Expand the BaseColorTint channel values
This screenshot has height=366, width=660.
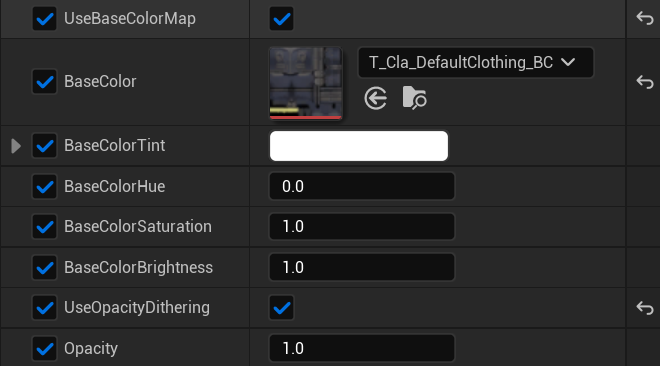coord(16,146)
